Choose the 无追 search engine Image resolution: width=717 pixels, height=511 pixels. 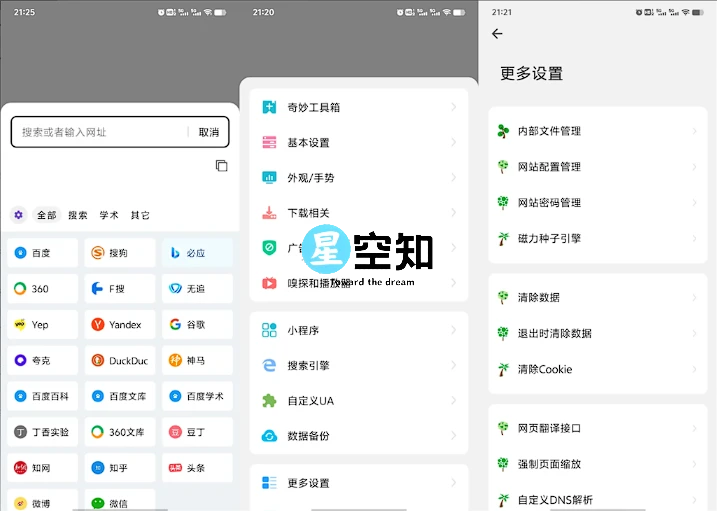pos(197,288)
